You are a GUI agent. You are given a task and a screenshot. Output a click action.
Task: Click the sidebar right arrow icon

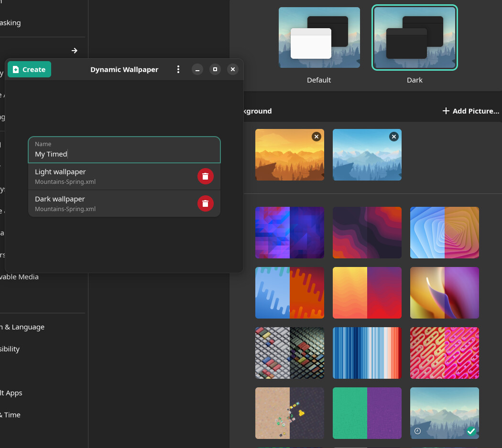pos(75,51)
